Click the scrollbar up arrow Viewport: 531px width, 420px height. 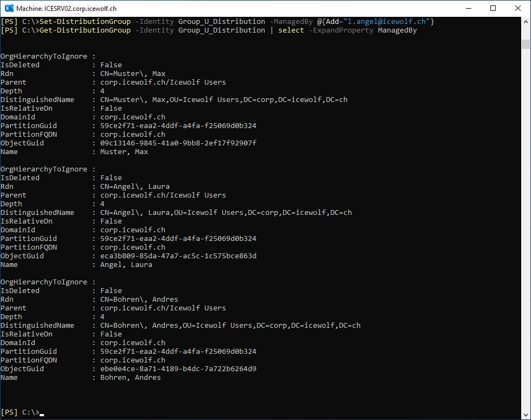526,21
